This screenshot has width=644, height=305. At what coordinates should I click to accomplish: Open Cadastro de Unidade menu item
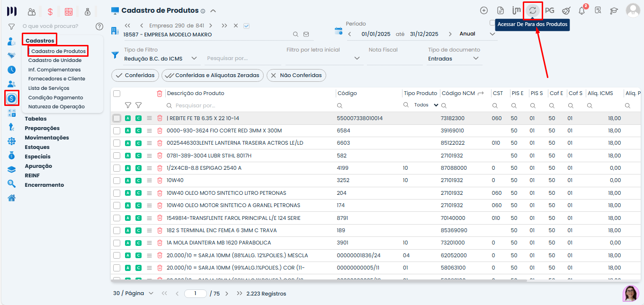55,60
